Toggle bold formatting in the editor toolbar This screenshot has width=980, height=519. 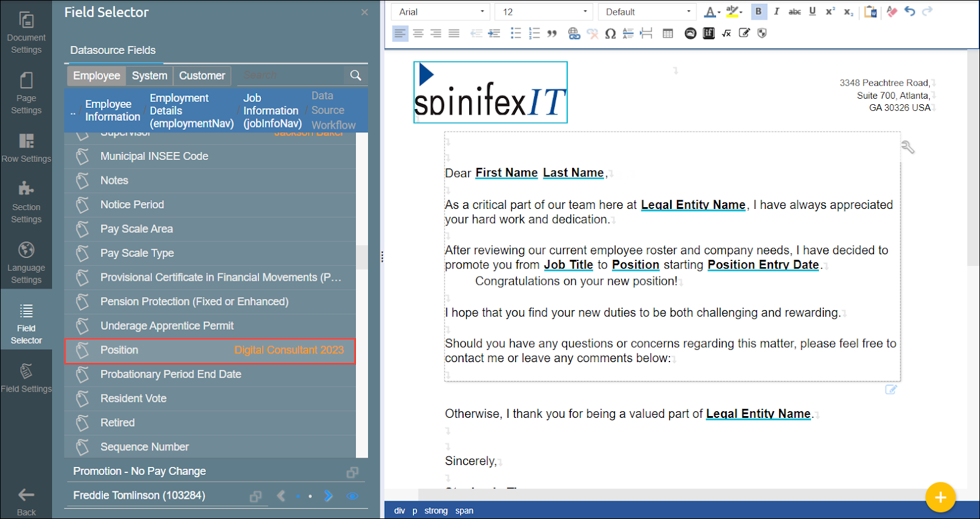pos(758,12)
